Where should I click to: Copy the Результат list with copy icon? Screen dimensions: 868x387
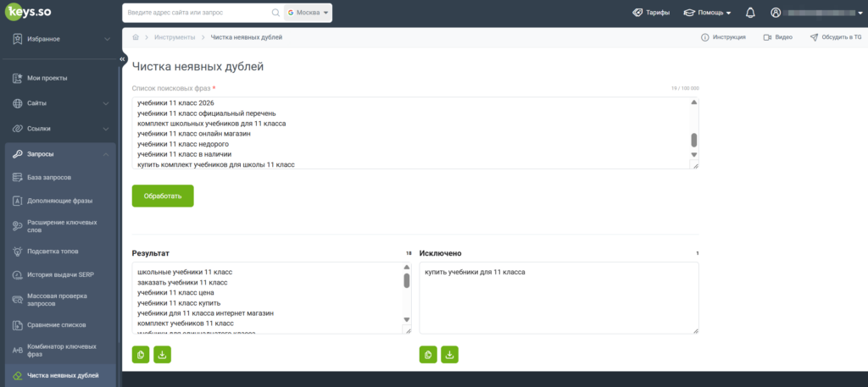tap(141, 354)
